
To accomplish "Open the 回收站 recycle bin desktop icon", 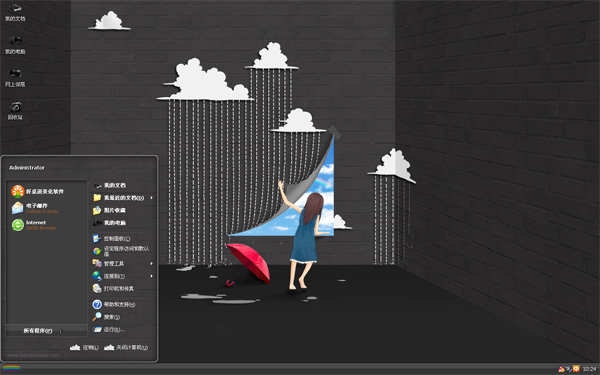I will 15,111.
